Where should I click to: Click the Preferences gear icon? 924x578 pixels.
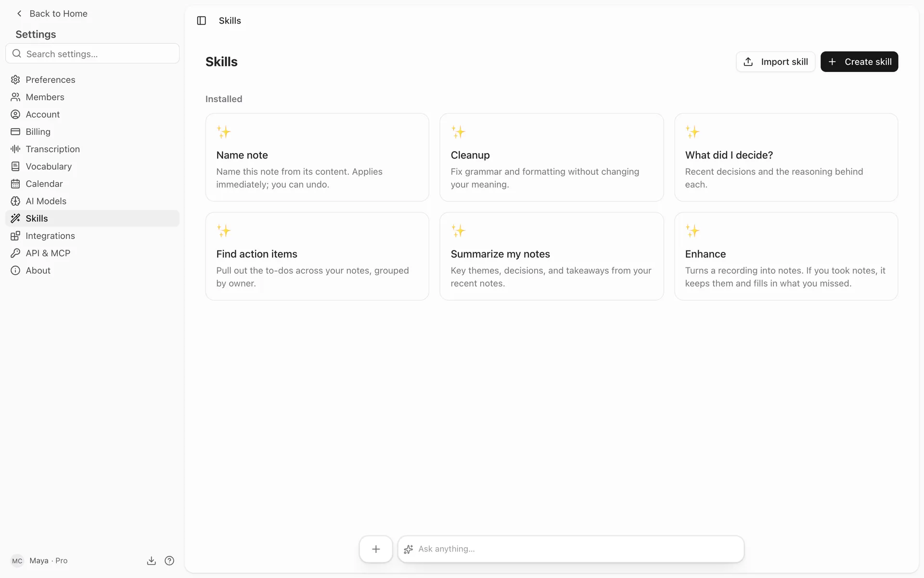point(15,79)
